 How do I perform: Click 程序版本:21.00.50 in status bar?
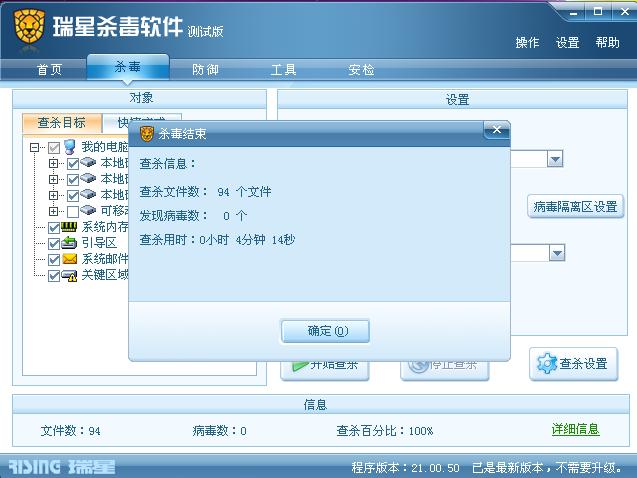pyautogui.click(x=405, y=468)
